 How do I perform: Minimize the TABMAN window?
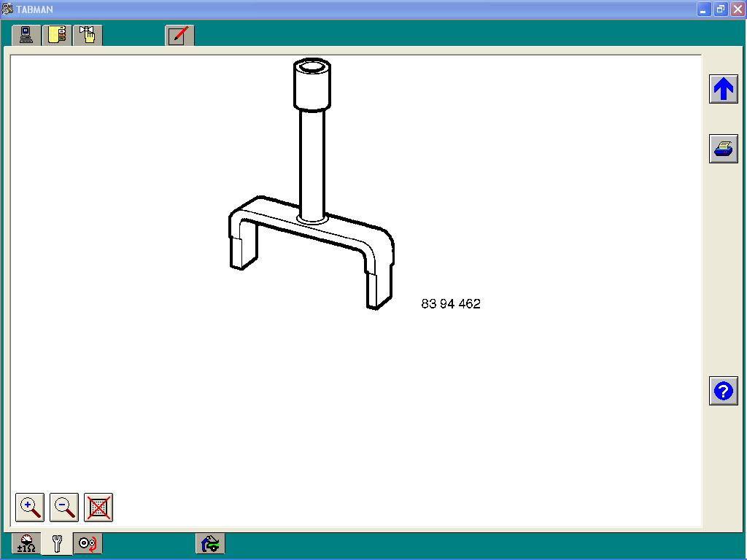coord(704,9)
